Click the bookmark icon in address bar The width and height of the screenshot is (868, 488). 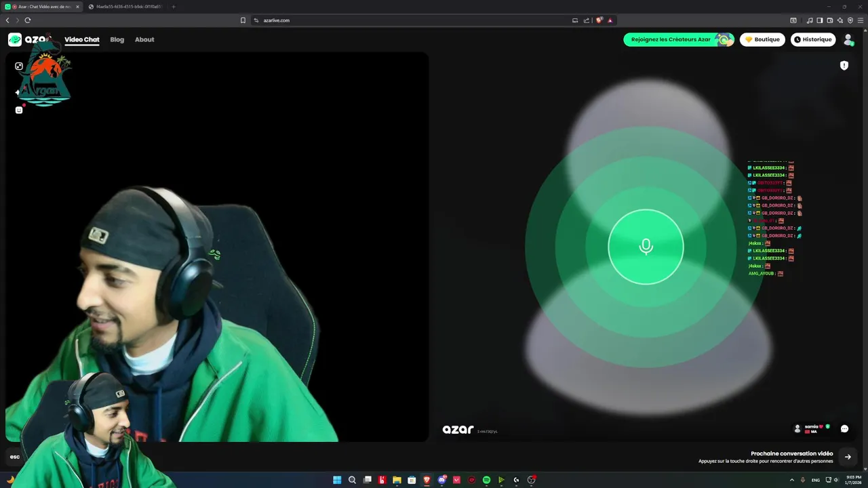(x=243, y=20)
